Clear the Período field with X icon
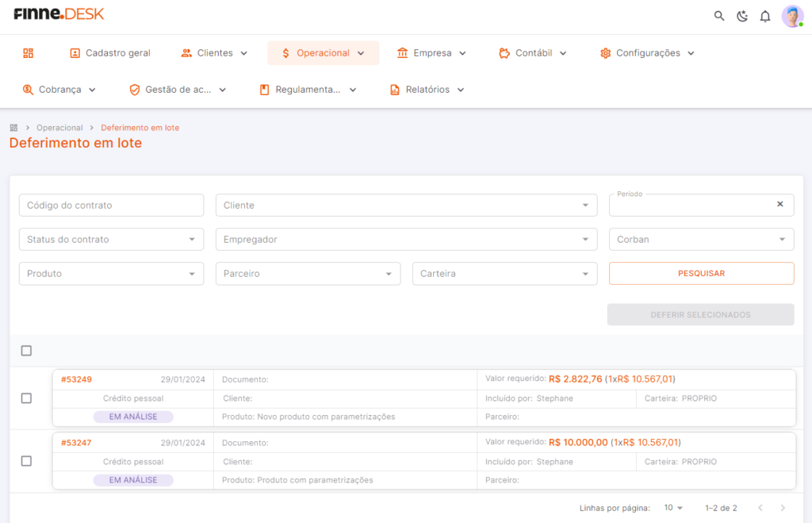The image size is (812, 523). pos(780,204)
